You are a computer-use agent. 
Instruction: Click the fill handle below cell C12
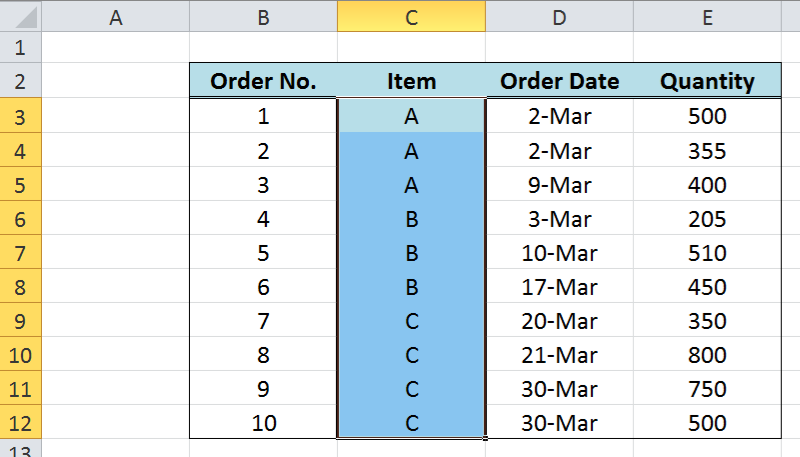click(485, 438)
